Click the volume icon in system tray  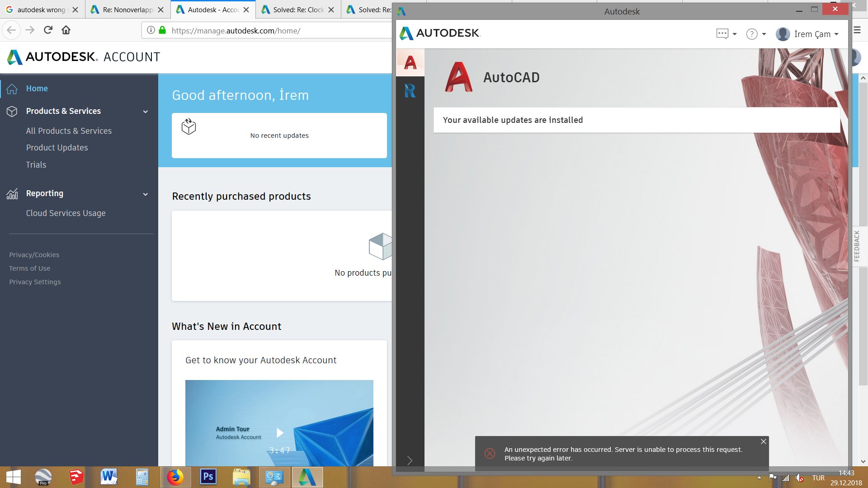800,478
